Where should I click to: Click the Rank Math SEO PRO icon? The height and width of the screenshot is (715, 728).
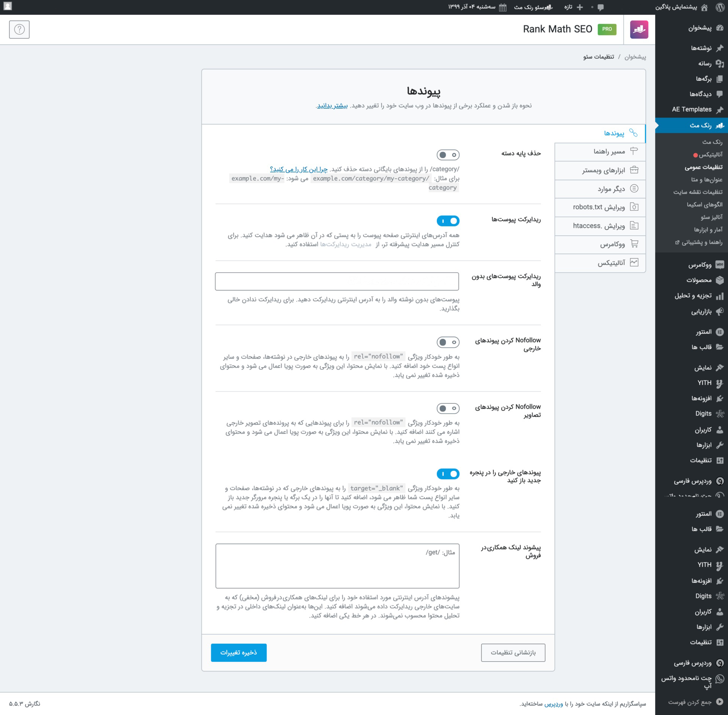[x=638, y=29]
